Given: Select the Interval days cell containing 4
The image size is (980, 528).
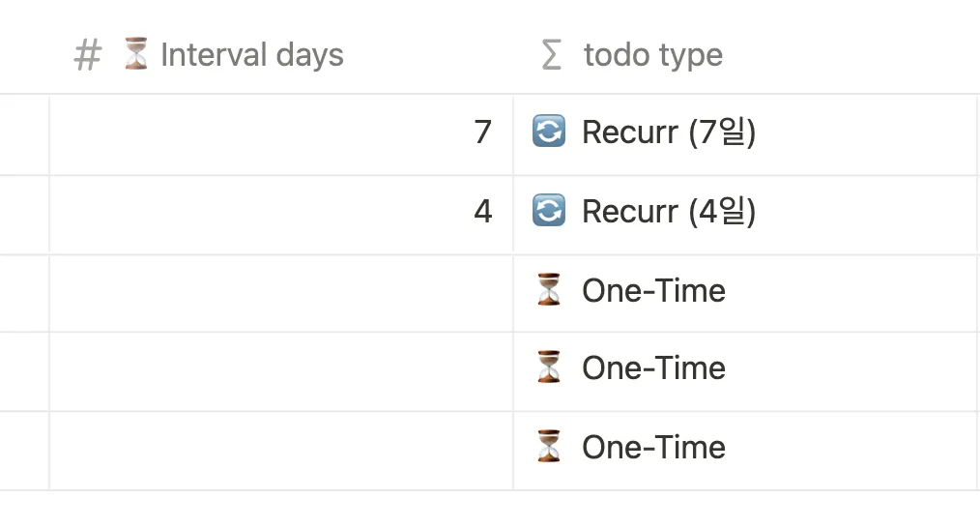Looking at the screenshot, I should [x=280, y=212].
